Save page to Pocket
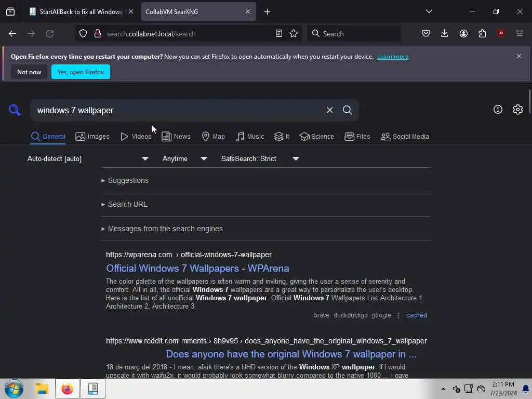The width and height of the screenshot is (532, 399). tap(426, 33)
